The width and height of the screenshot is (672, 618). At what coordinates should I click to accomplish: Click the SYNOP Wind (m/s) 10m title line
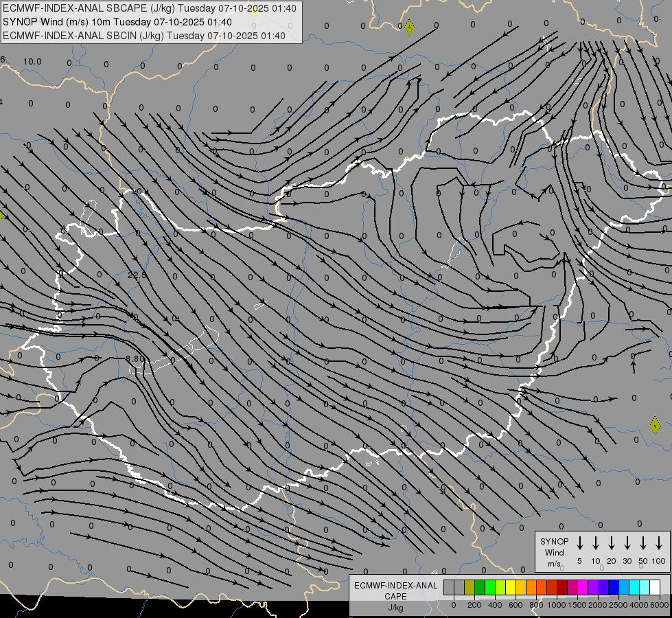(x=117, y=22)
